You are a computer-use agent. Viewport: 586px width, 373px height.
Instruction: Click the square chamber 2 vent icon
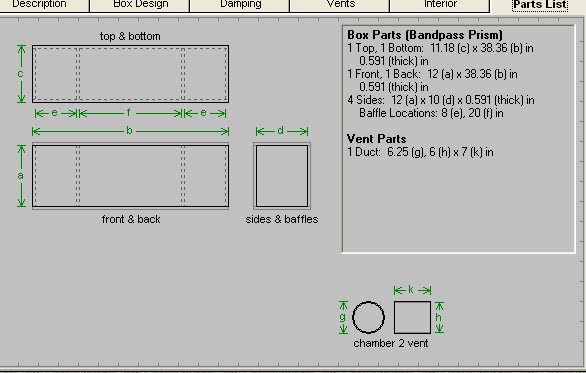(412, 317)
